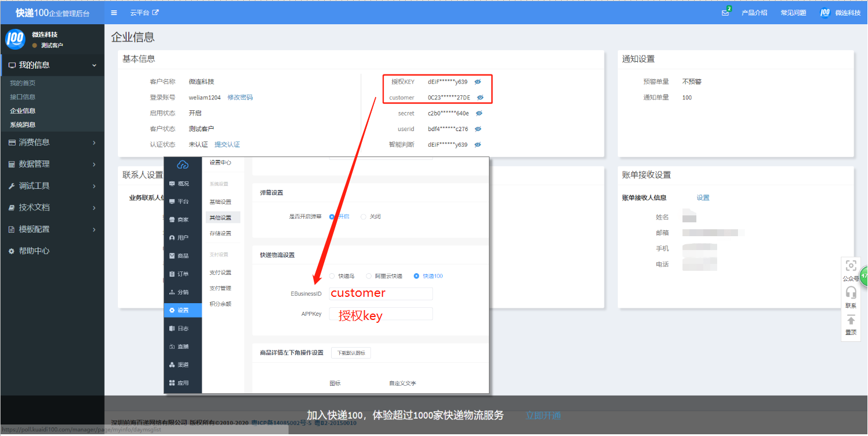This screenshot has height=436, width=868.
Task: Click the 修改密码 link
Action: coord(240,98)
